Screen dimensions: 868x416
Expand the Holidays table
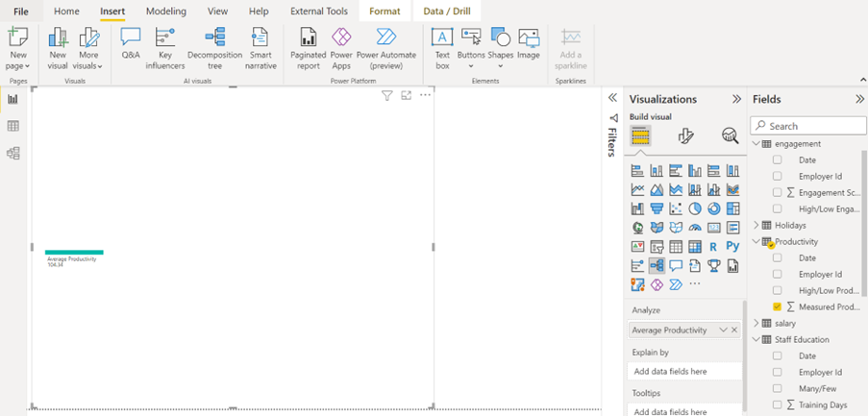point(756,225)
